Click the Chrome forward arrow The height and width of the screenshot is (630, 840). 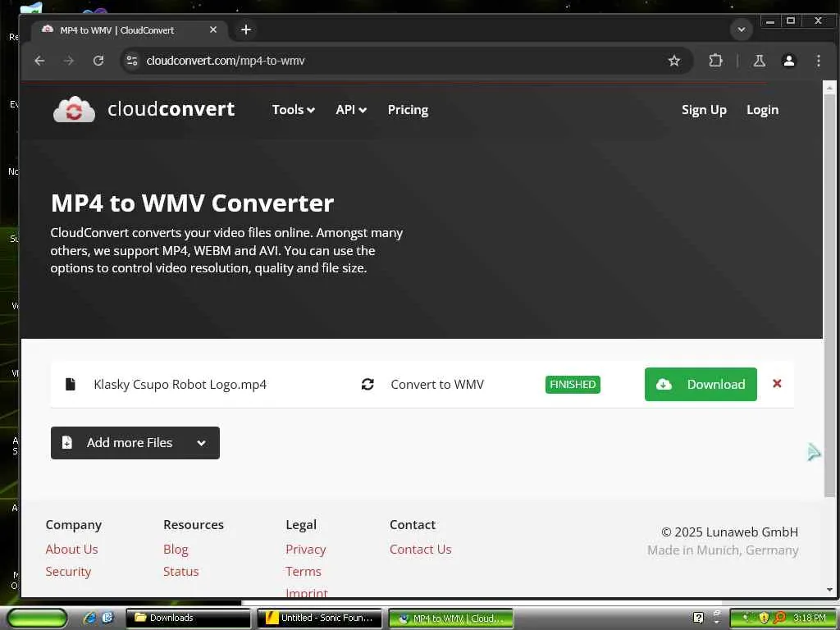pos(69,61)
